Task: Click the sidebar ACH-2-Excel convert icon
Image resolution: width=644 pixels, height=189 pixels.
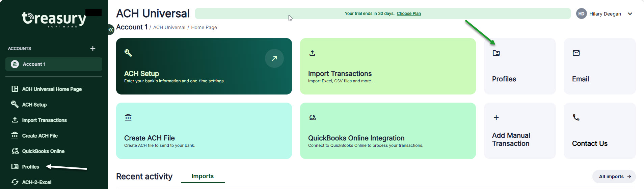Action: tap(15, 182)
